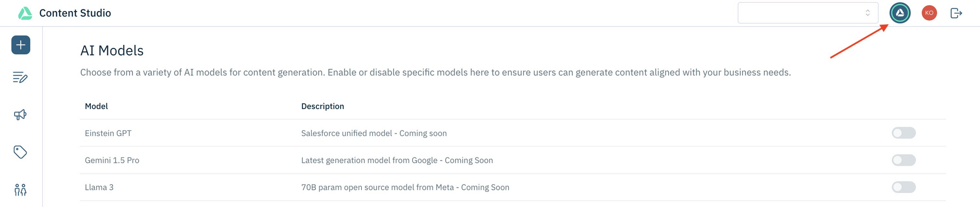This screenshot has height=207, width=980.
Task: Open the megaphone campaigns sidebar icon
Action: [20, 115]
